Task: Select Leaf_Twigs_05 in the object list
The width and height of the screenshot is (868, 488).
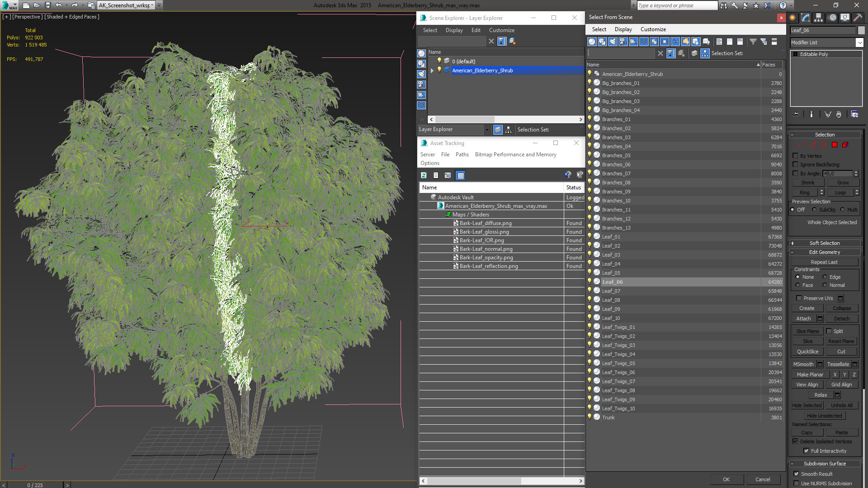Action: [618, 363]
